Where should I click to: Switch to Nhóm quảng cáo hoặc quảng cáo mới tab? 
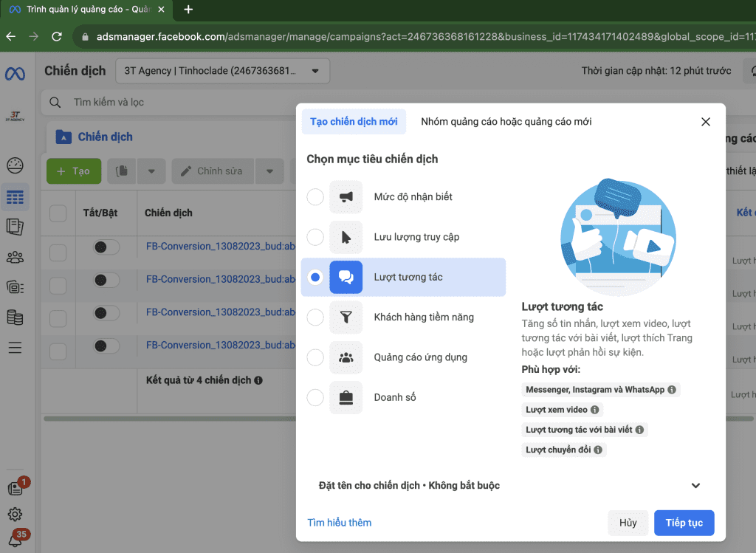tap(506, 122)
